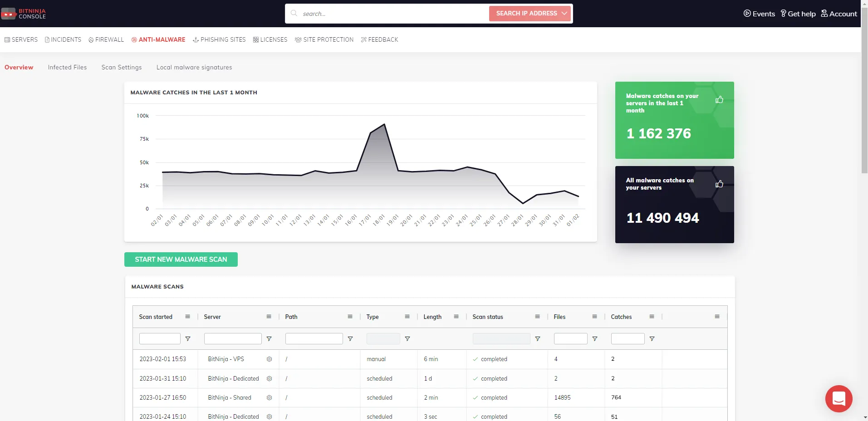Screen dimensions: 868x421
Task: Go to the Firewall menu
Action: [x=106, y=40]
